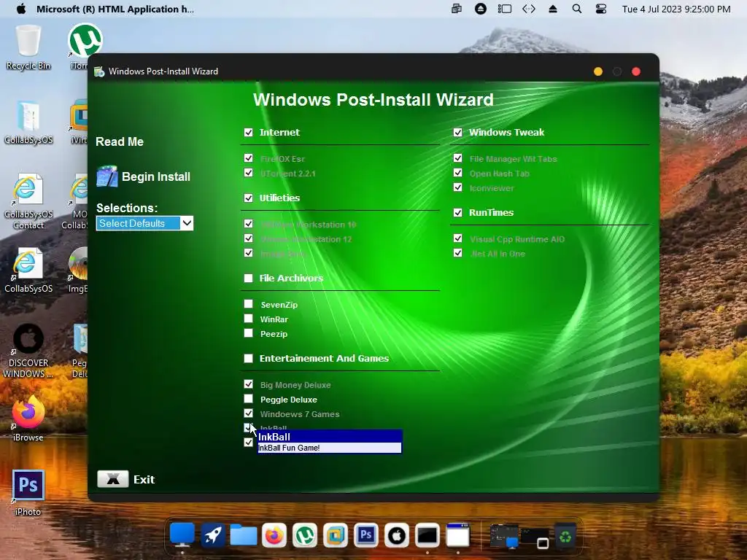
Task: Click the Selections: label
Action: click(x=127, y=208)
